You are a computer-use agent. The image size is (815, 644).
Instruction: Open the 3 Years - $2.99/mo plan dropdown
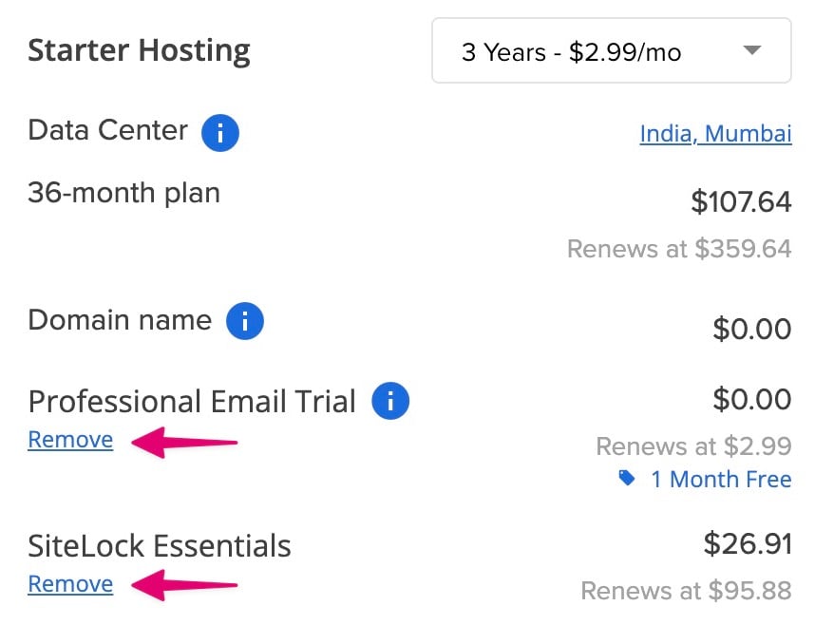click(x=611, y=51)
